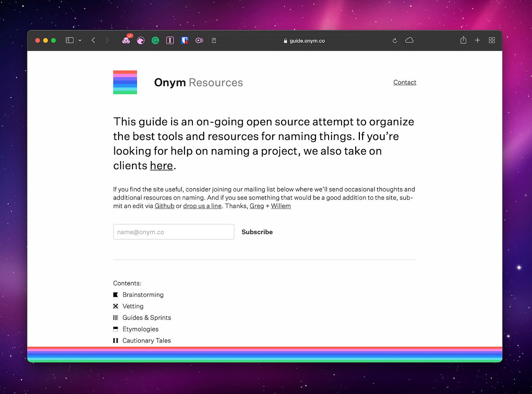Image resolution: width=532 pixels, height=394 pixels.
Task: Jump to the Brainstorming section
Action: tap(143, 295)
